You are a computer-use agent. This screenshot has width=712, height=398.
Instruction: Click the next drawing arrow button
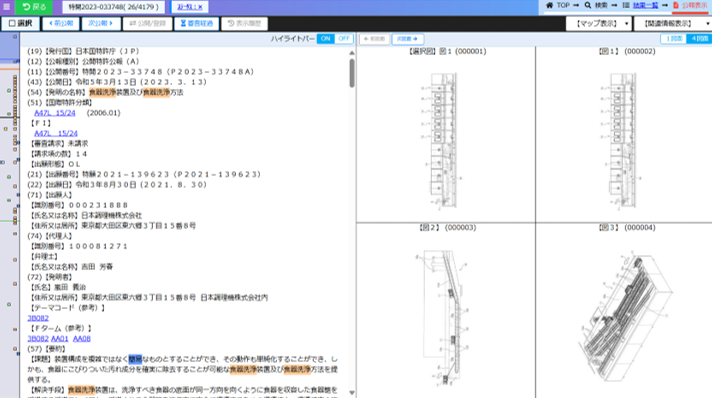click(407, 39)
